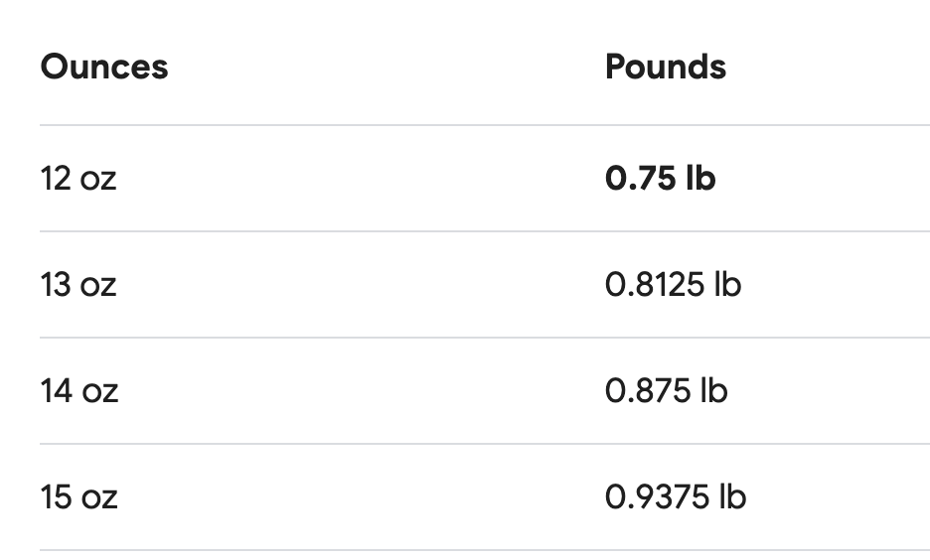Click the 13 oz cell
The width and height of the screenshot is (930, 560).
[x=78, y=284]
